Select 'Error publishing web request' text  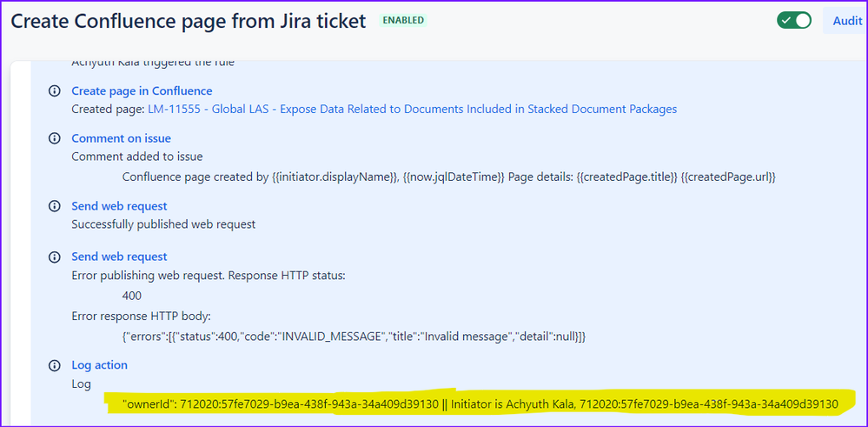pos(209,276)
